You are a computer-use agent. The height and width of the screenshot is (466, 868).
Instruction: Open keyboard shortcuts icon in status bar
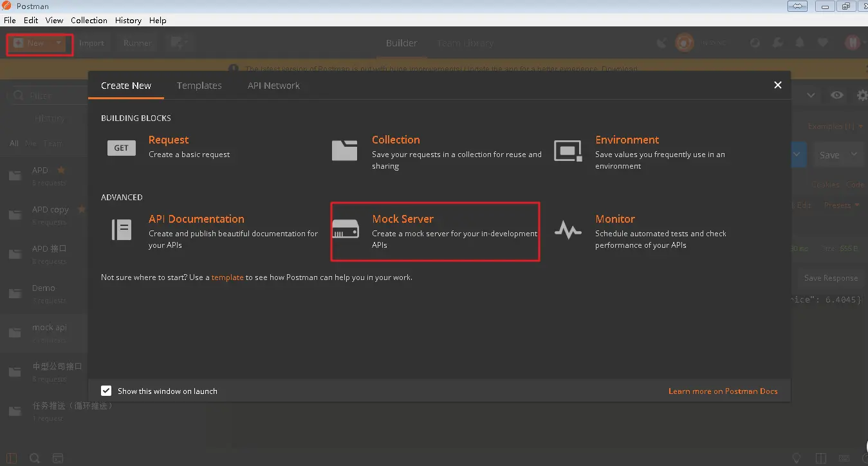(x=845, y=458)
